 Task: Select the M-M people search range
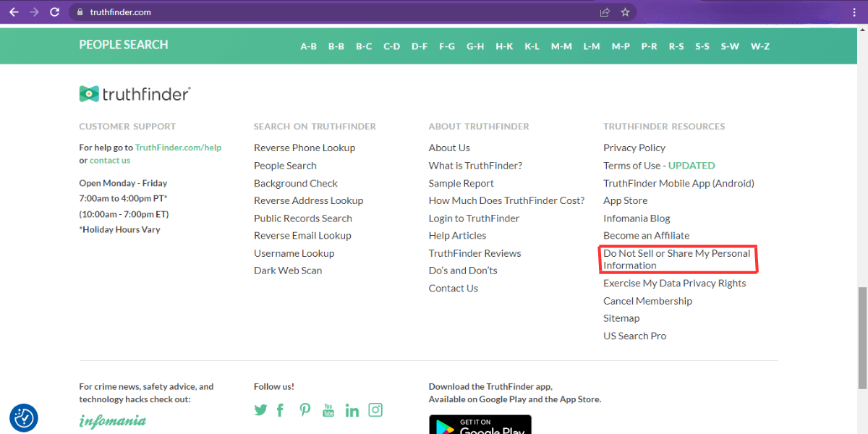click(x=561, y=46)
